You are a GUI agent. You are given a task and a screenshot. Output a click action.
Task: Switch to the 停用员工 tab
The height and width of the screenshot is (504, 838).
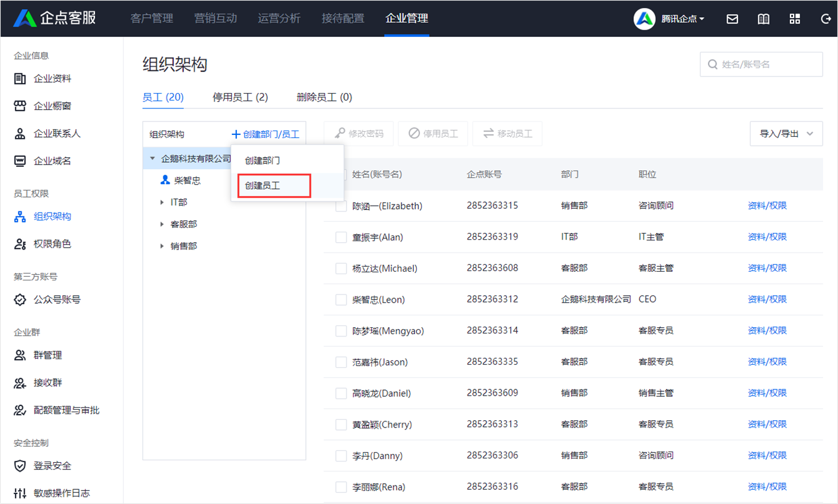pos(240,97)
